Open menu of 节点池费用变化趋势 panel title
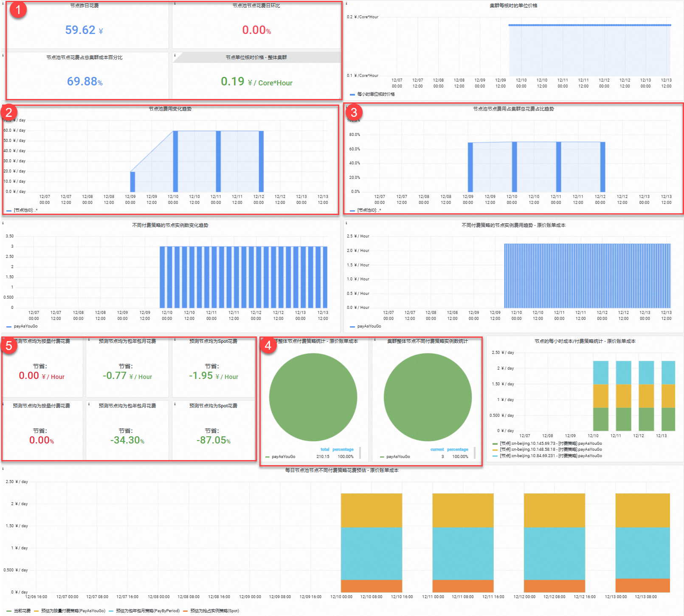This screenshot has height=616, width=684. (170, 109)
